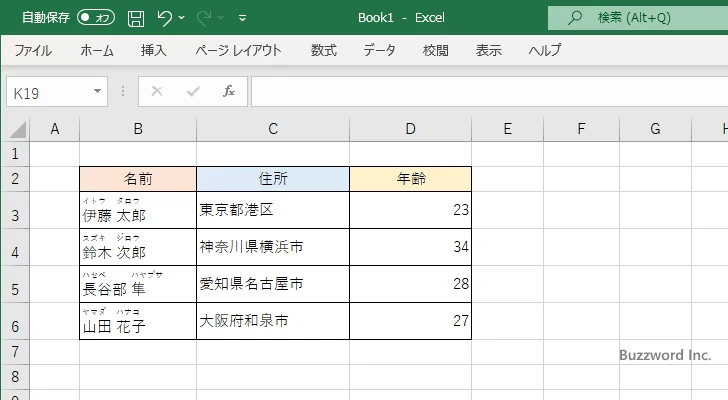This screenshot has width=728, height=400.
Task: Select row 4 header
Action: point(15,247)
